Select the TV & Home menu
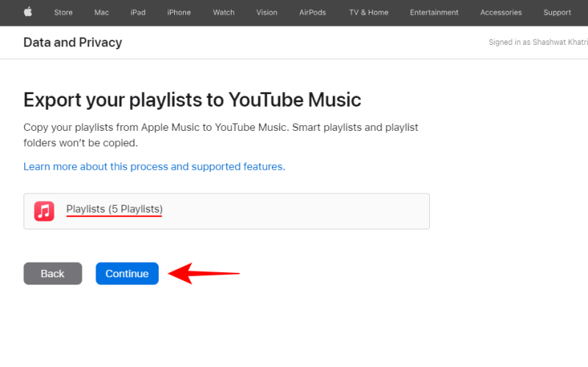This screenshot has height=367, width=588. [x=368, y=13]
